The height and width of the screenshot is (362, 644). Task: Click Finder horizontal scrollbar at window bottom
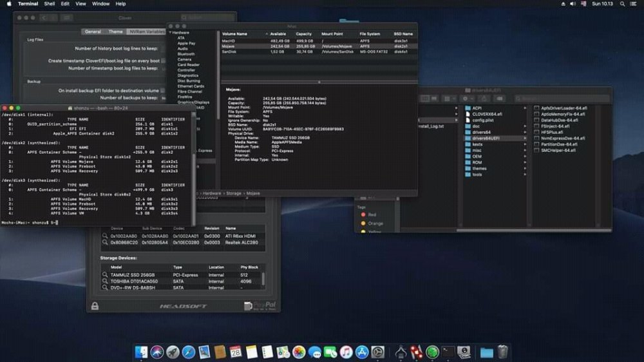[534, 230]
